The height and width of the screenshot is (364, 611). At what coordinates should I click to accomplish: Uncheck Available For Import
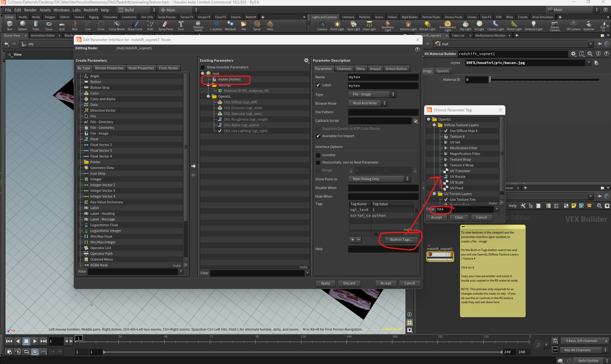pyautogui.click(x=318, y=136)
